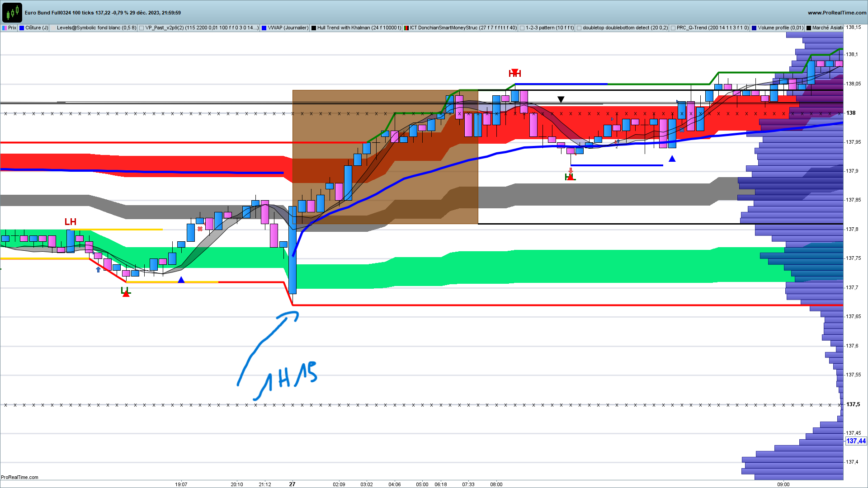The height and width of the screenshot is (488, 868).
Task: Click the ProRealTime candlestick logo icon
Action: [12, 12]
